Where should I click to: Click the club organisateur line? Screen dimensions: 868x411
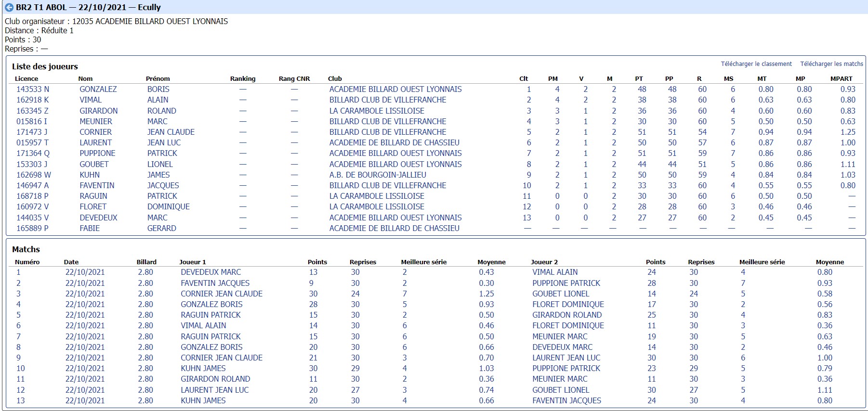pyautogui.click(x=116, y=21)
